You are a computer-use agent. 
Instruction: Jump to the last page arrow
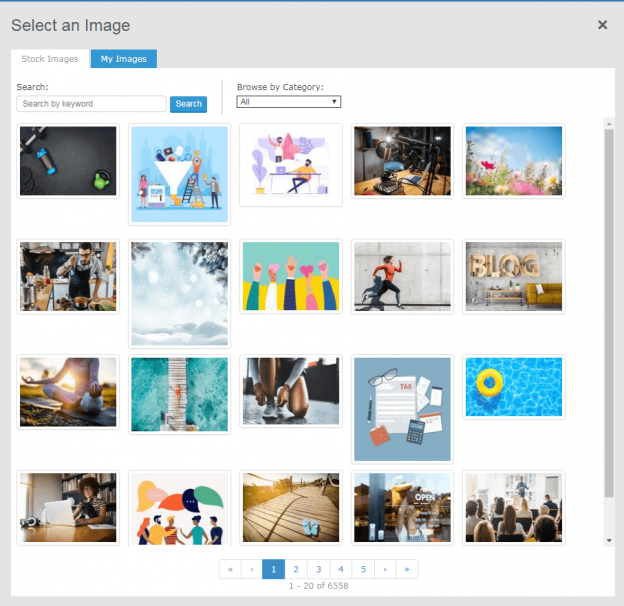pyautogui.click(x=407, y=569)
